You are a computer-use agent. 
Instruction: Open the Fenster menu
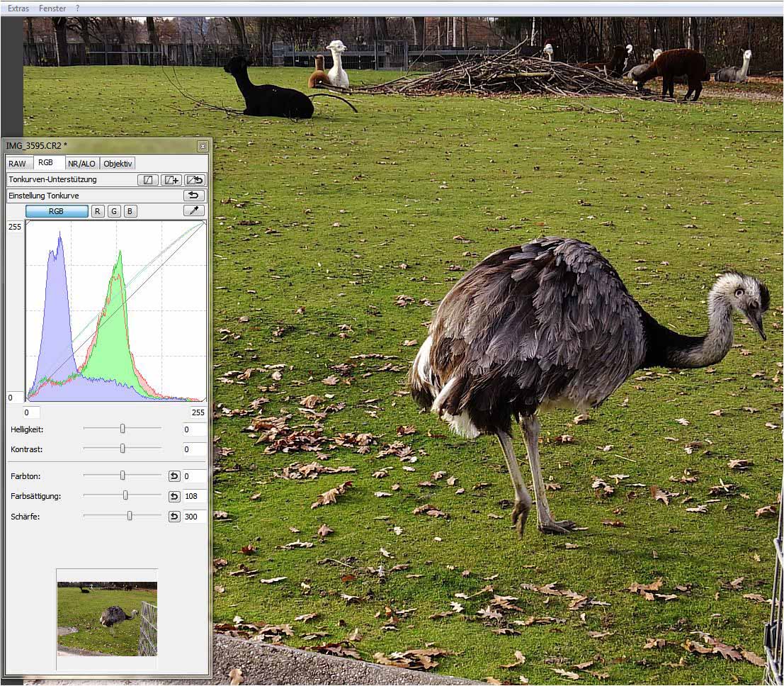tap(52, 9)
